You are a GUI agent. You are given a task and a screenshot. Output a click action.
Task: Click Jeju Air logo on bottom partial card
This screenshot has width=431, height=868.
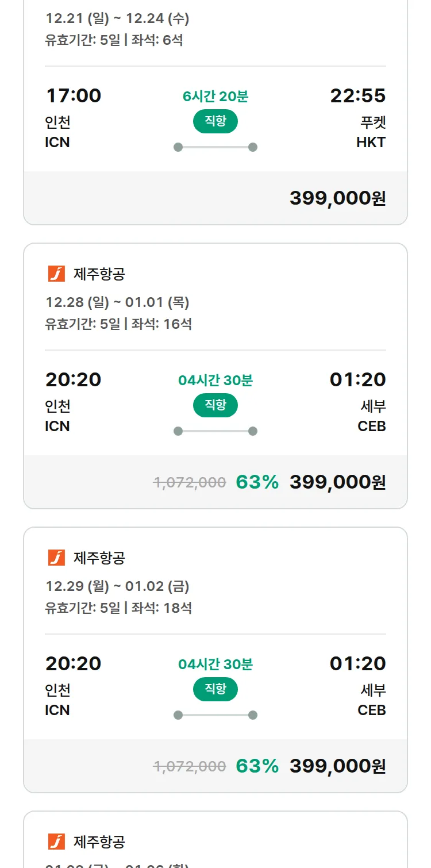[56, 842]
